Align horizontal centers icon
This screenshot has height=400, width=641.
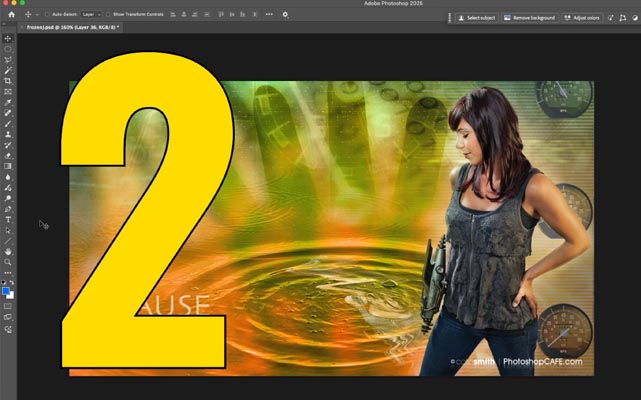coord(184,14)
